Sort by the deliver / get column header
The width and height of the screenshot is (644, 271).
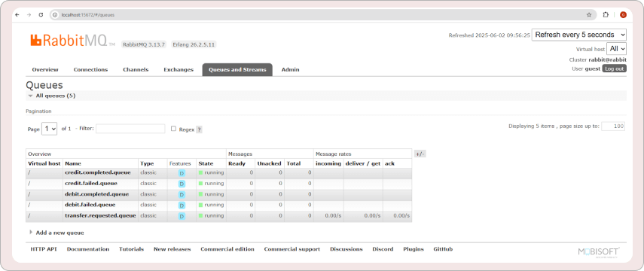[x=363, y=163]
